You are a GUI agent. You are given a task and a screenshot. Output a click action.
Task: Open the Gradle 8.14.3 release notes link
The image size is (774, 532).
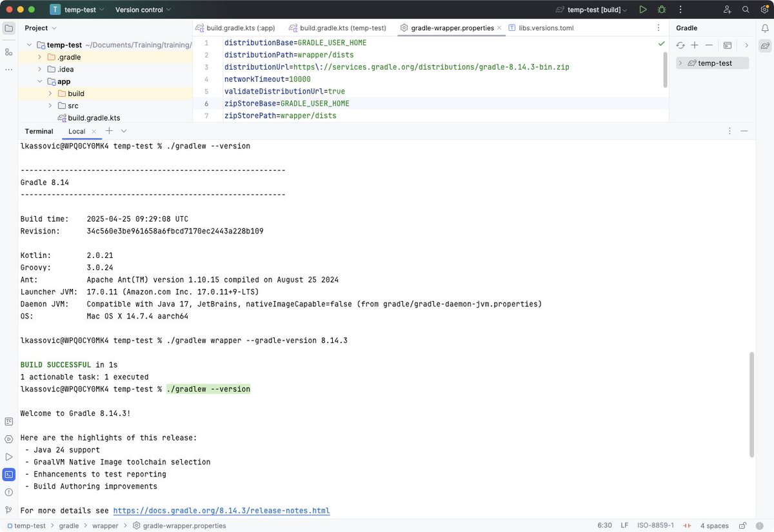(x=221, y=511)
